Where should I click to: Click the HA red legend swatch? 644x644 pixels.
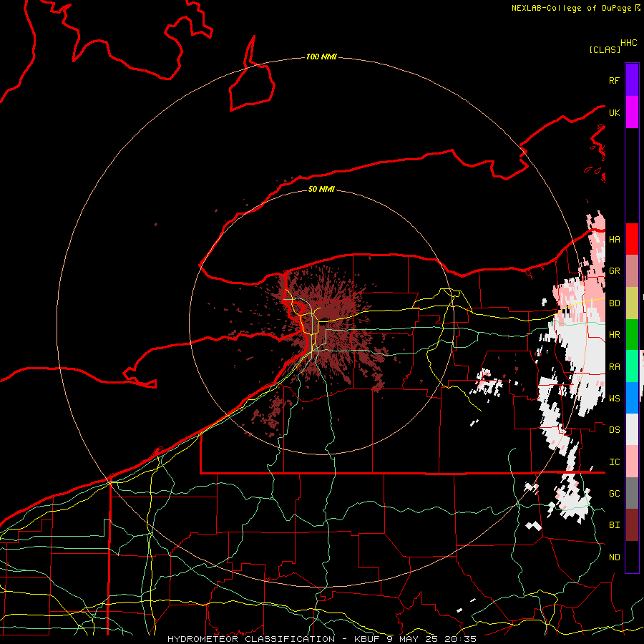tap(632, 239)
